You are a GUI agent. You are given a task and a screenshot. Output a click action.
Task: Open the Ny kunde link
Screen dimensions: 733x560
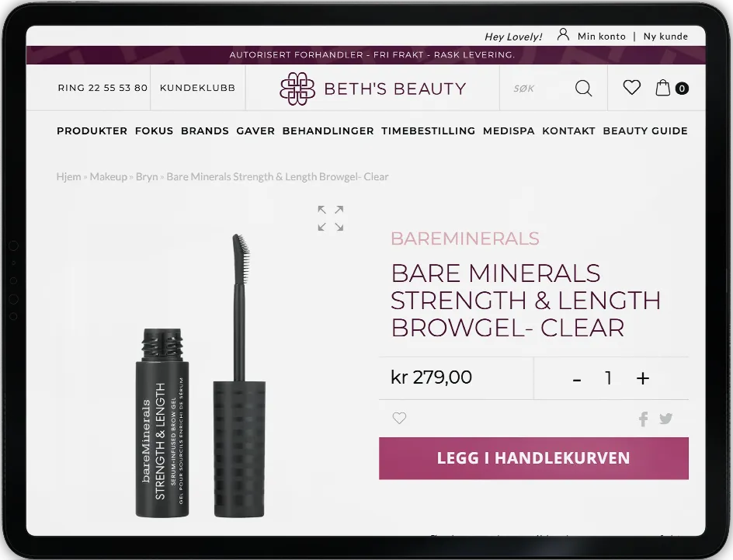[665, 37]
